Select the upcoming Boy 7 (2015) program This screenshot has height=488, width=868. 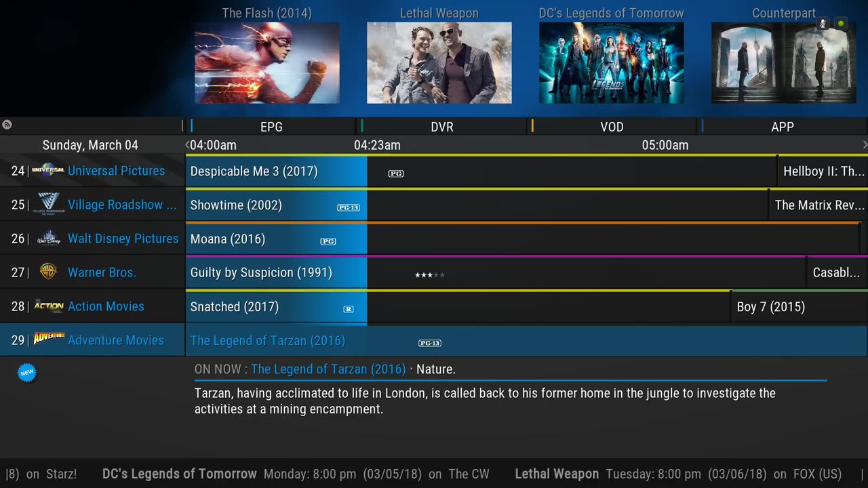point(800,307)
